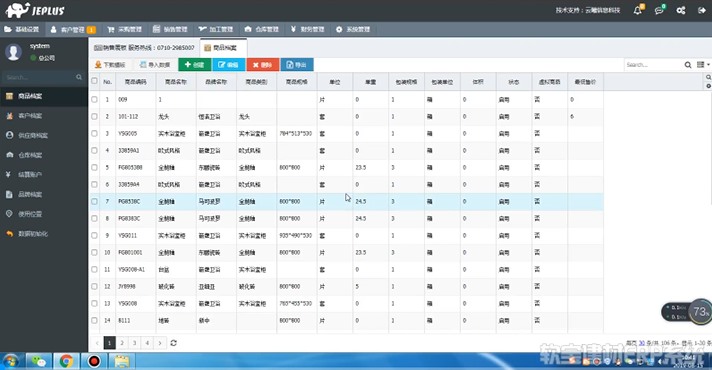Open the column view dropdown beside search
This screenshot has width=712, height=370.
pos(703,65)
